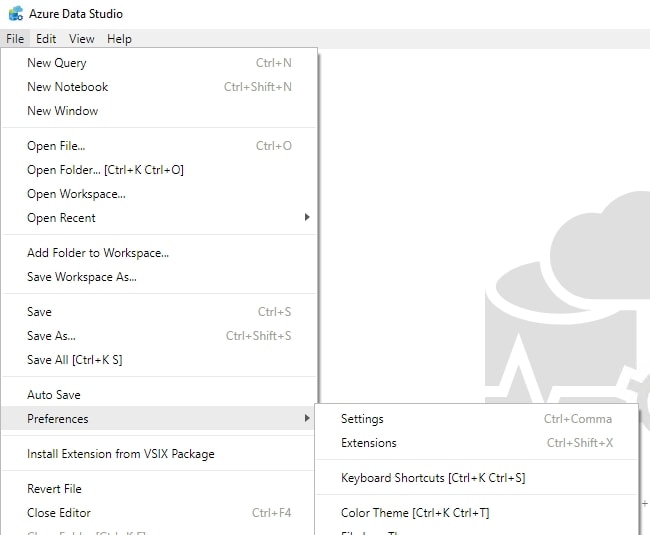Choose Add Folder to Workspace...

pyautogui.click(x=159, y=253)
